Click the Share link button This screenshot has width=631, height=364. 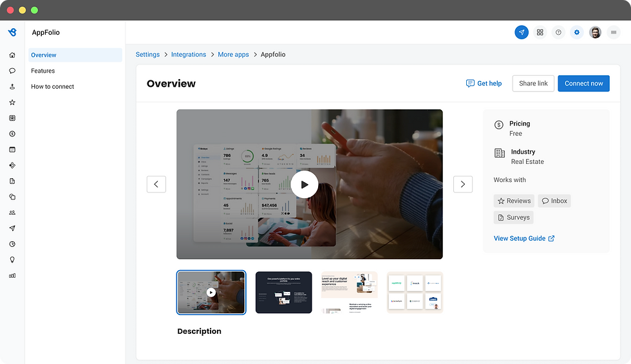coord(533,83)
